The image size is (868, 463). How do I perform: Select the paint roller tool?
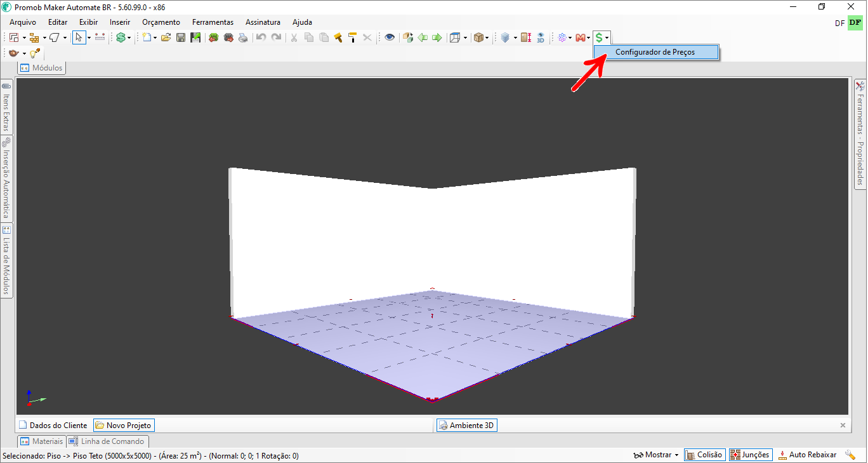click(352, 37)
